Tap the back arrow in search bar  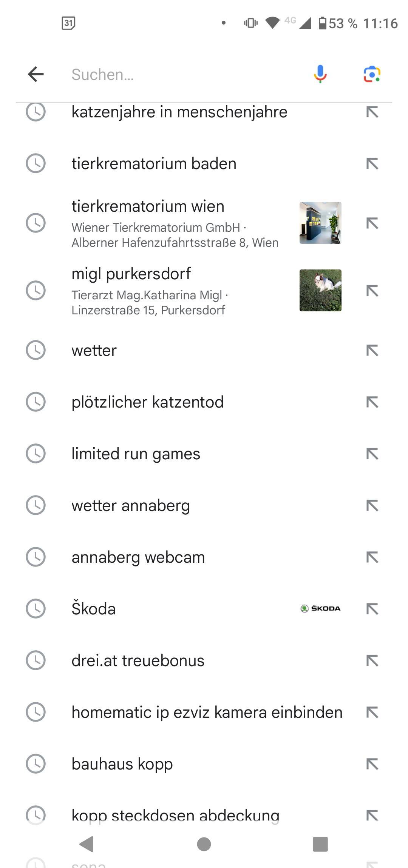(x=36, y=74)
